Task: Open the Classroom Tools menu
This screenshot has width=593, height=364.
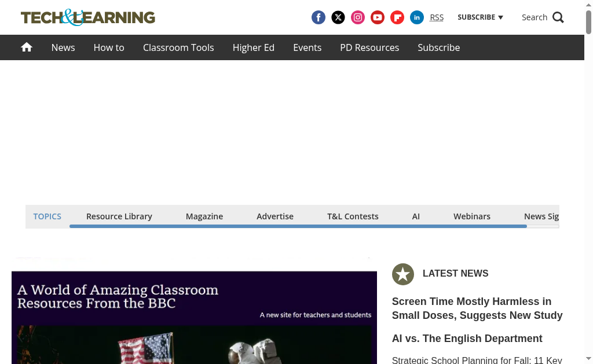Action: coord(178,47)
